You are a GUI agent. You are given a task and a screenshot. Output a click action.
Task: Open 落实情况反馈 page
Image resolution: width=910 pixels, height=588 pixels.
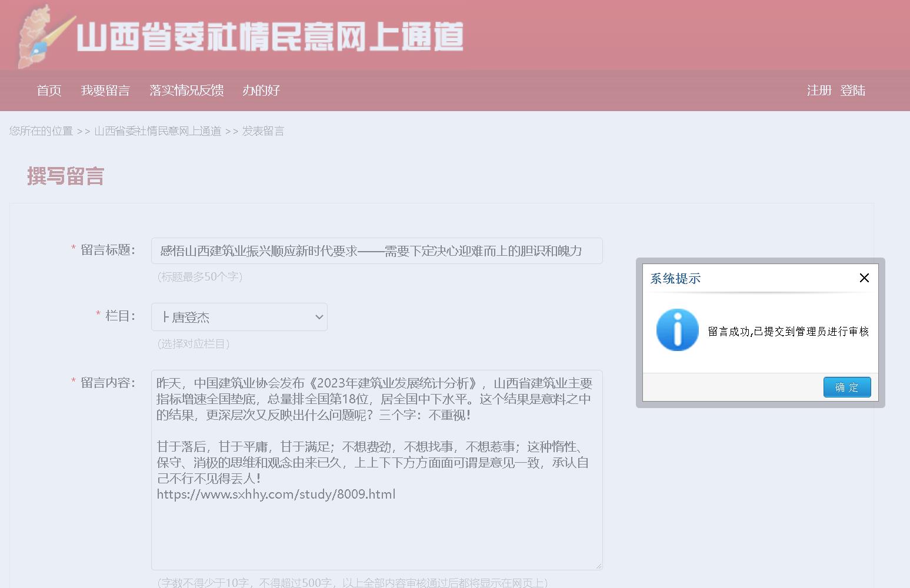(186, 91)
